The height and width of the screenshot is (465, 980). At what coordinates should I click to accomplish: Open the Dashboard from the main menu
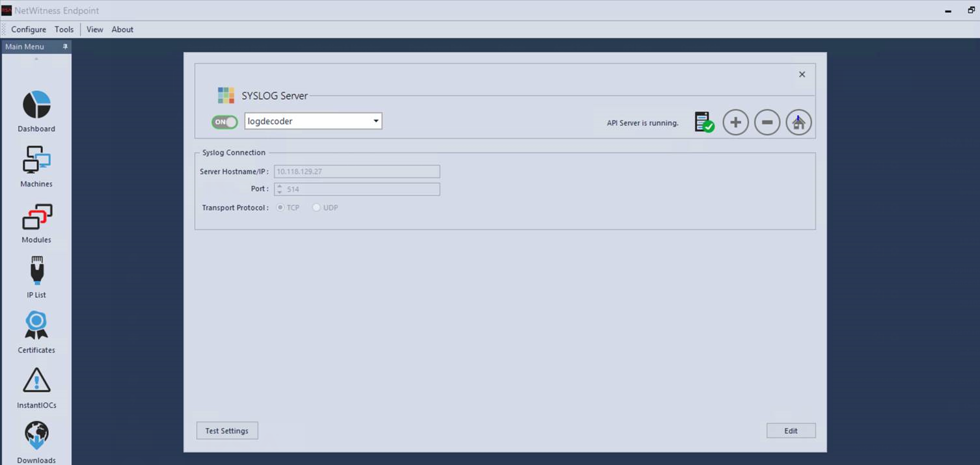[36, 105]
